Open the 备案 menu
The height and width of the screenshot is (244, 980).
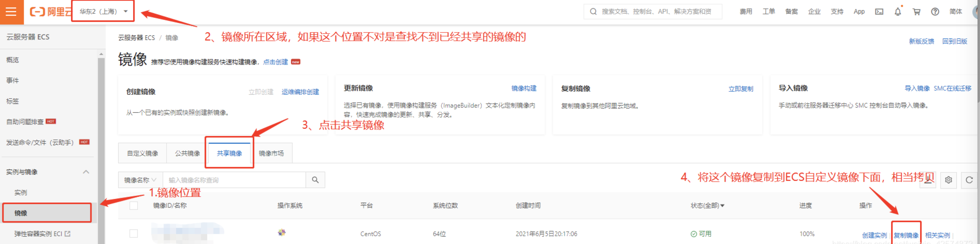tap(791, 11)
